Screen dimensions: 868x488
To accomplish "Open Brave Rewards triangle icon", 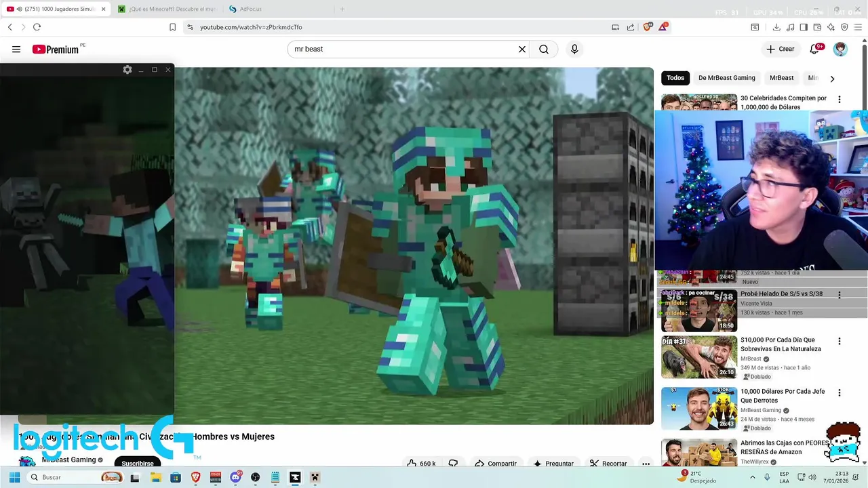I will [663, 27].
